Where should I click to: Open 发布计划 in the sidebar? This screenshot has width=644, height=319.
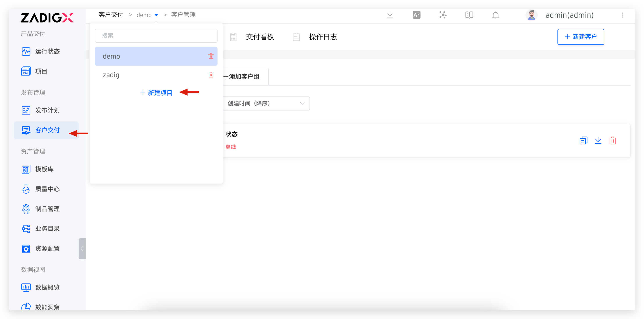47,110
